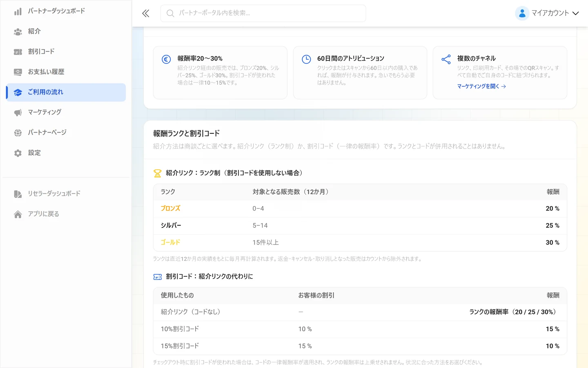Click the 10%割引コード row label
Screen dimensions: 588x368
click(x=180, y=329)
